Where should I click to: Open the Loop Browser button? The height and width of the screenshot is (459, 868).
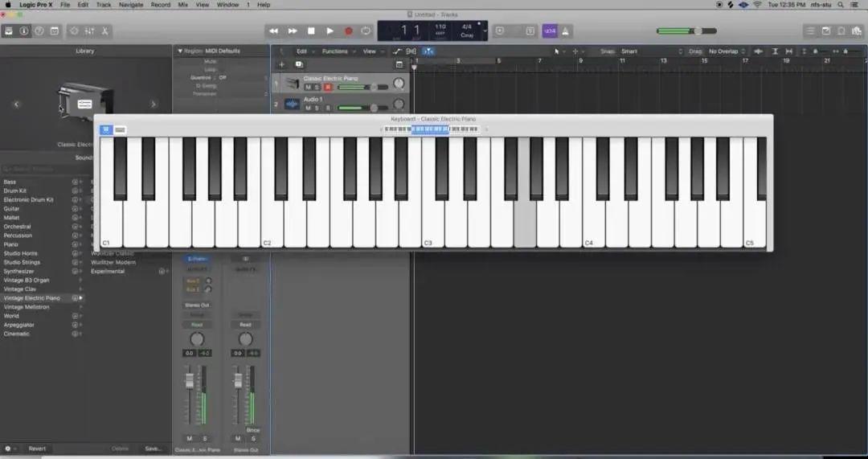841,31
